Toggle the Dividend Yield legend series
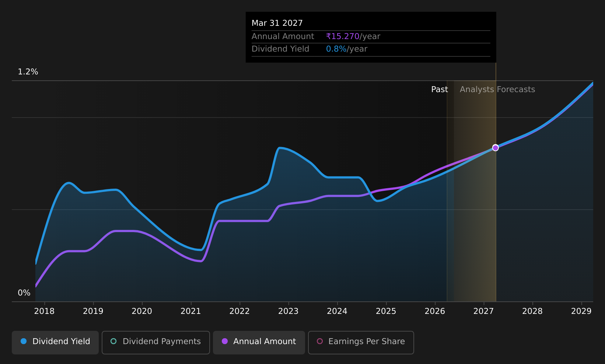The height and width of the screenshot is (364, 605). coord(55,342)
